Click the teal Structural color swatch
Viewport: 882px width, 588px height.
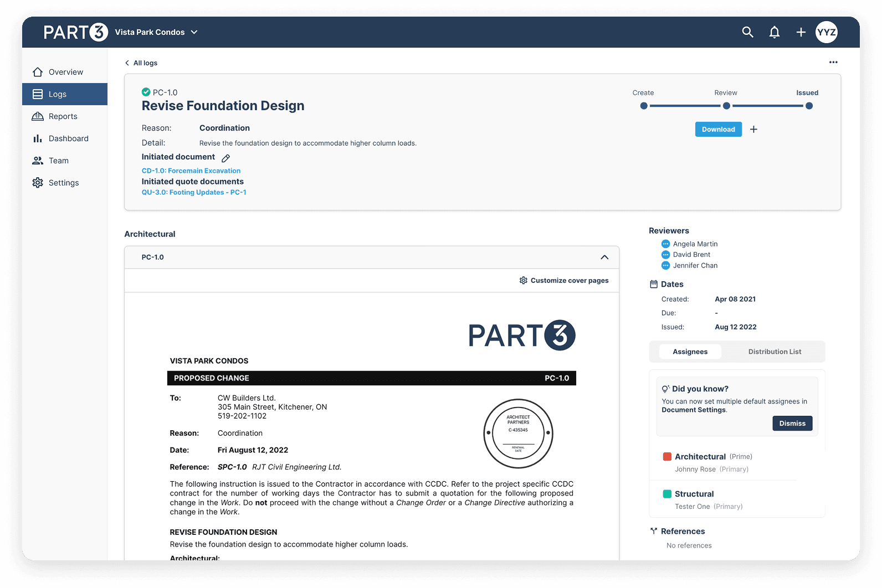tap(667, 494)
